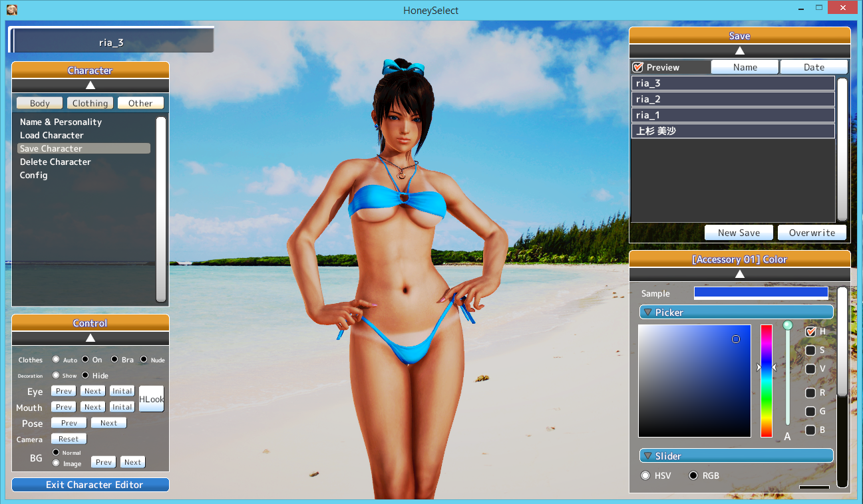Click the Save list scrollbar
The image size is (863, 504).
tap(842, 150)
